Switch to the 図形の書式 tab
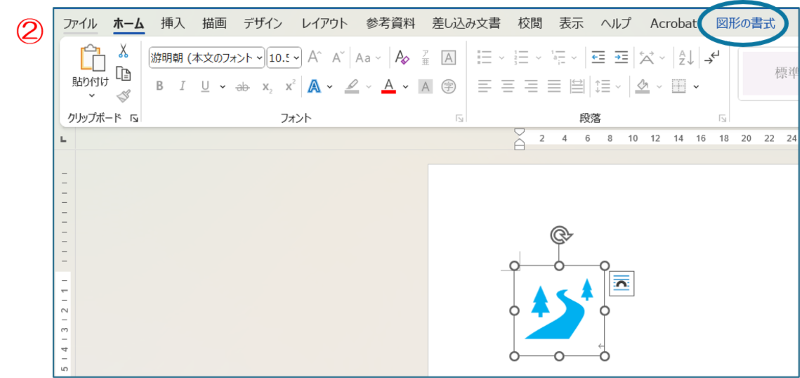Viewport: 800px width, 378px height. click(x=745, y=23)
